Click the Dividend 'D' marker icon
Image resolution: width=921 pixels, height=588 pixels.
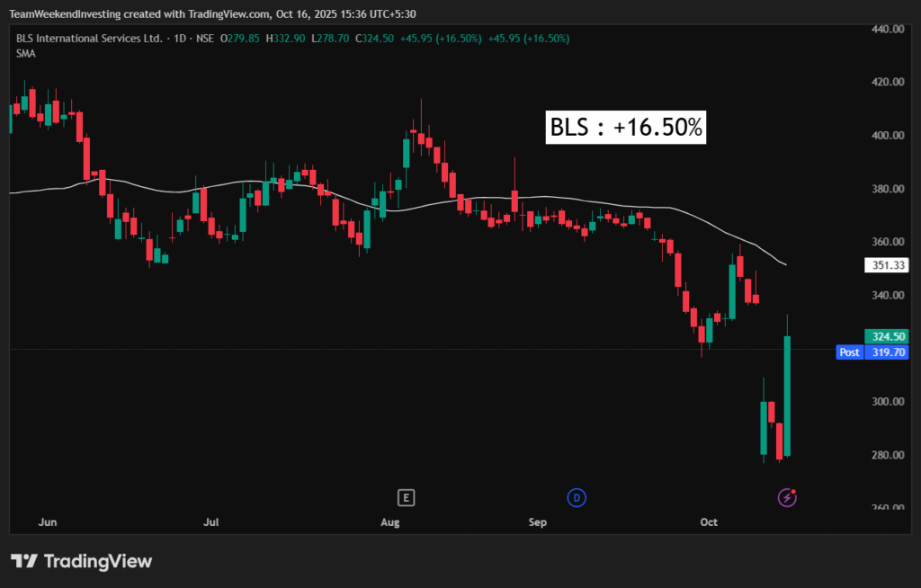(576, 497)
